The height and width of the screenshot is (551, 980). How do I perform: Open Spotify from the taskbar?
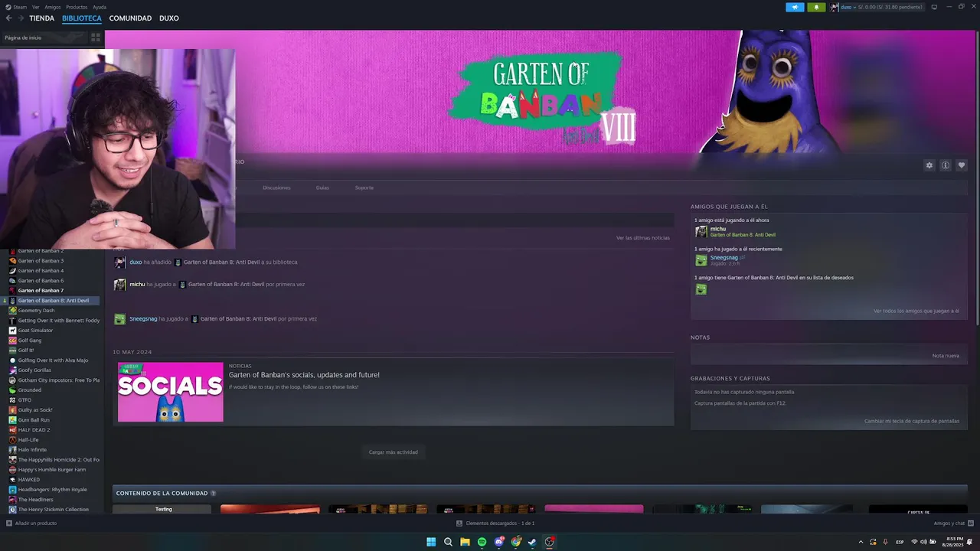[x=482, y=542]
